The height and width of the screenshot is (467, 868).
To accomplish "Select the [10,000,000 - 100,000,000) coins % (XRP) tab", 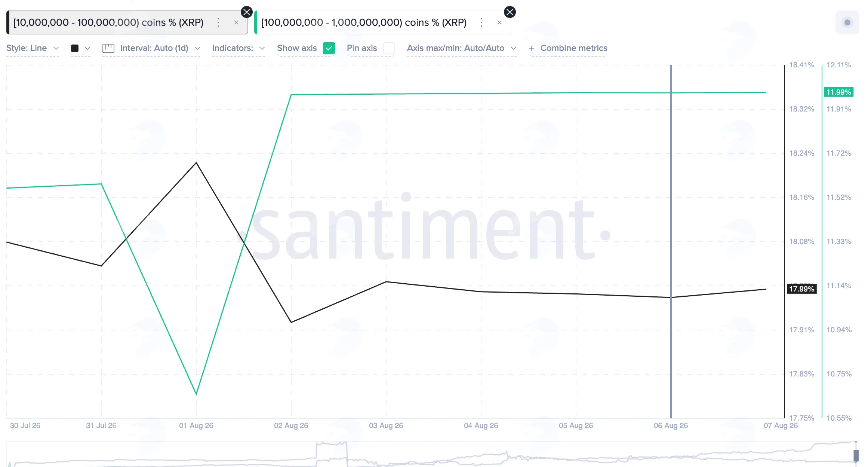I will tap(127, 22).
